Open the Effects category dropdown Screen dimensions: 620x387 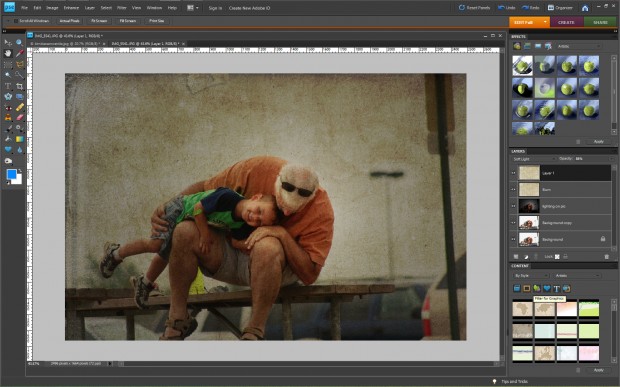pyautogui.click(x=579, y=46)
